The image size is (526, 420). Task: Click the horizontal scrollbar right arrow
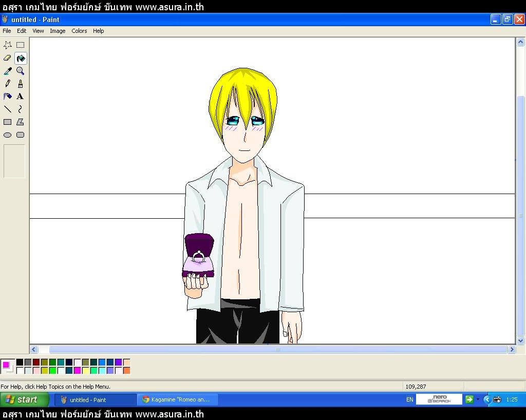512,349
